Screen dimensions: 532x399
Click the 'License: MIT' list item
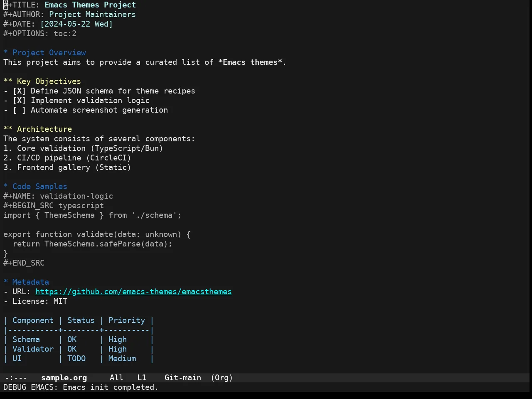pyautogui.click(x=35, y=301)
